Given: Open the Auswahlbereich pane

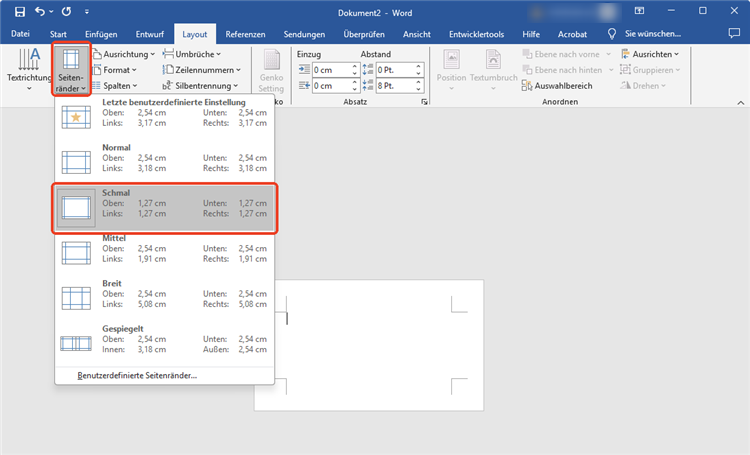Looking at the screenshot, I should coord(557,86).
